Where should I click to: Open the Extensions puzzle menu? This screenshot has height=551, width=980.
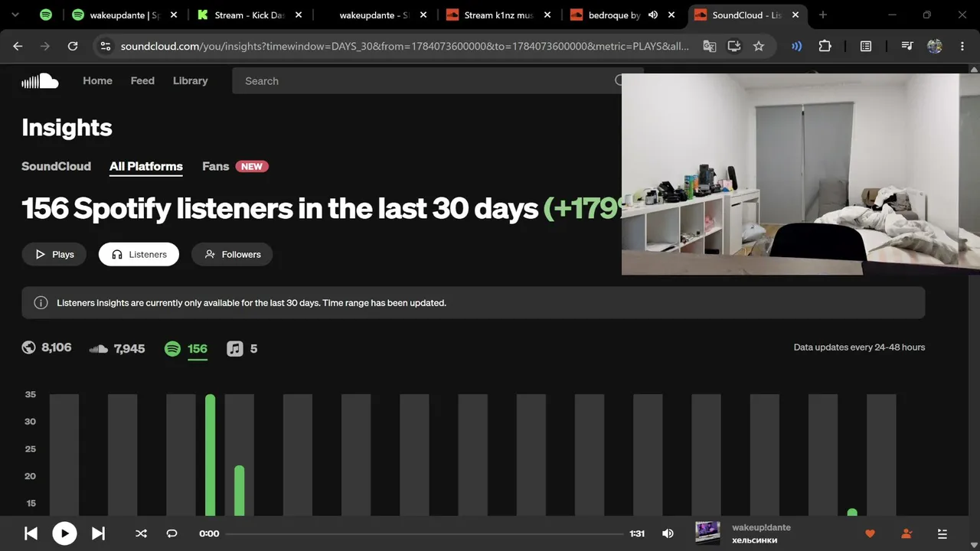tap(825, 46)
